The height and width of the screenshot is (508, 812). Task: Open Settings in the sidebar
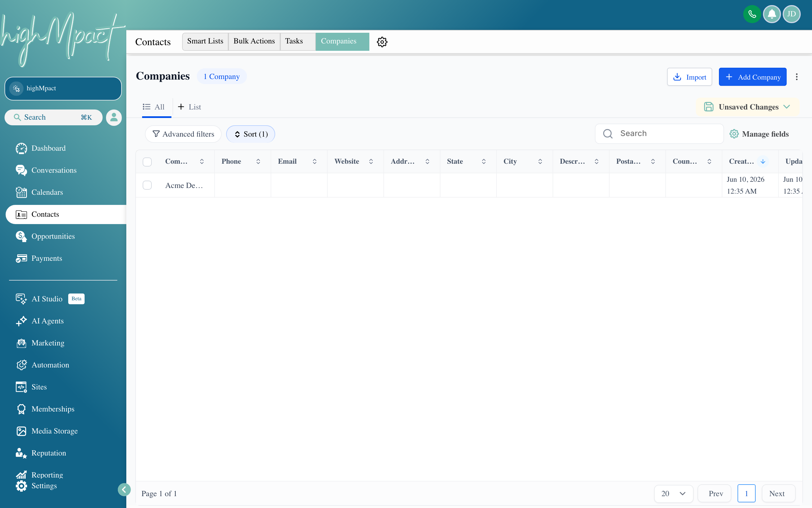coord(36,486)
